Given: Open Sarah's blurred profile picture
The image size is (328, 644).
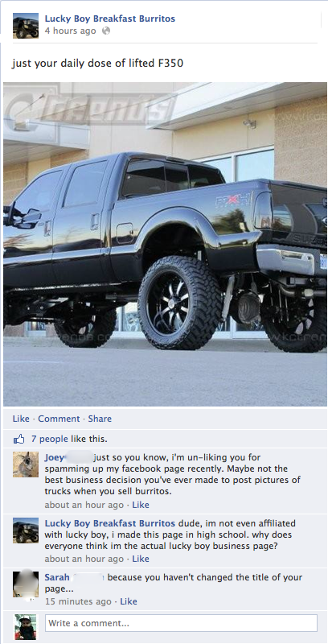Looking at the screenshot, I should click(26, 584).
